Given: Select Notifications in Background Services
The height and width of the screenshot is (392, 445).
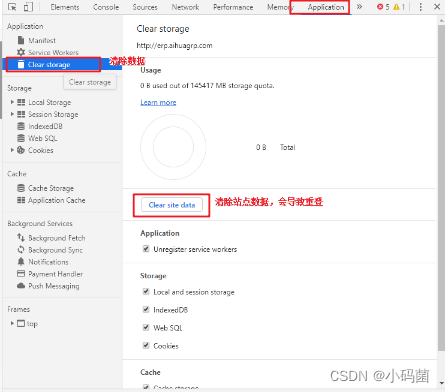Looking at the screenshot, I should point(48,262).
